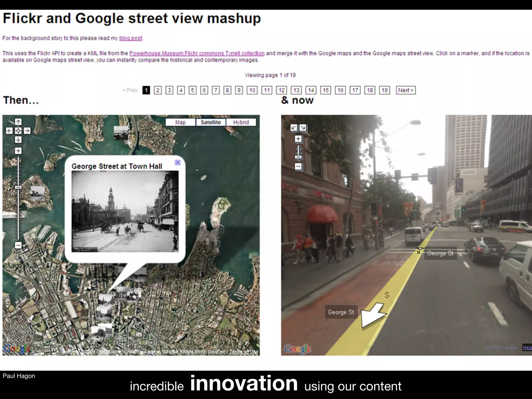
Task: Zoom in on street view
Action: pos(298,139)
